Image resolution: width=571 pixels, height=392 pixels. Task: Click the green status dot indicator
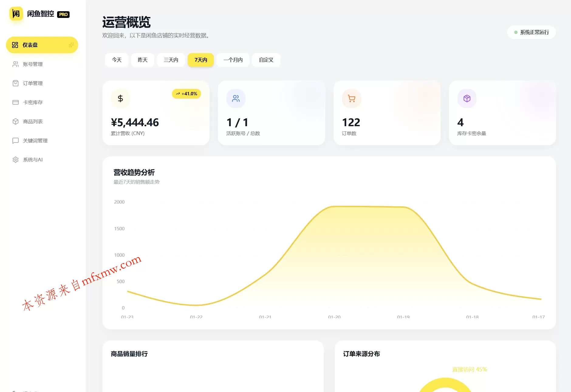[x=516, y=32]
